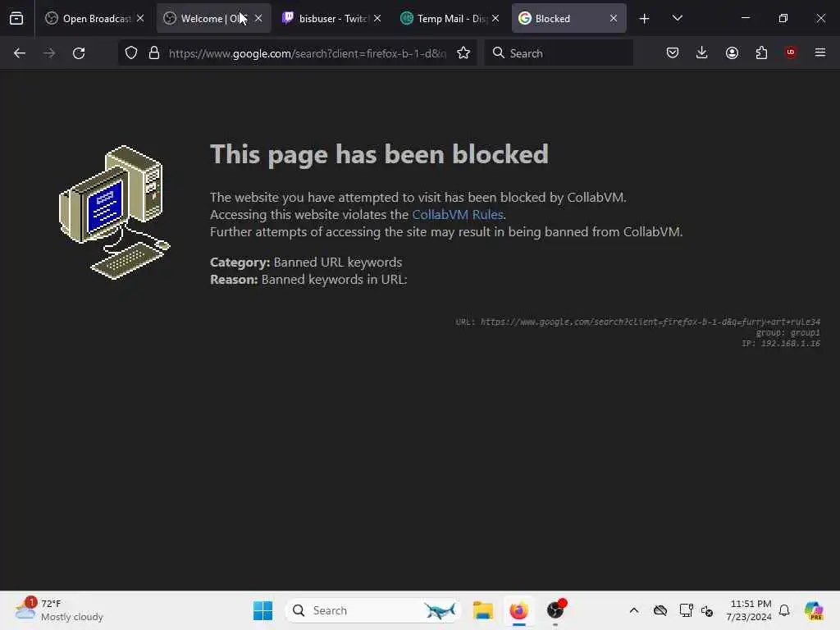Screen dimensions: 840x630
Task: Launch Copilot preview from taskbar
Action: (813, 610)
